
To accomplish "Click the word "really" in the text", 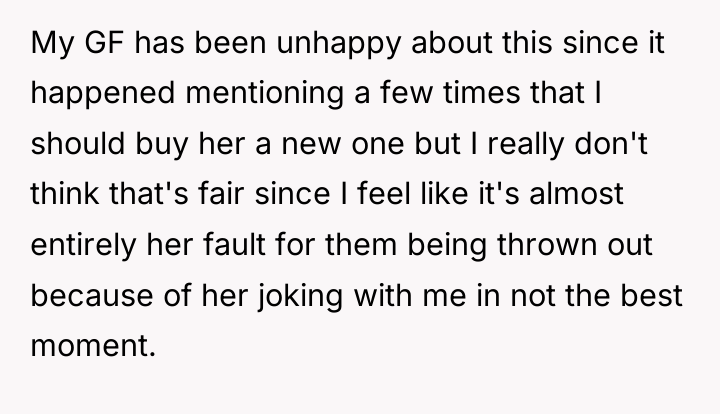I will coord(525,145).
